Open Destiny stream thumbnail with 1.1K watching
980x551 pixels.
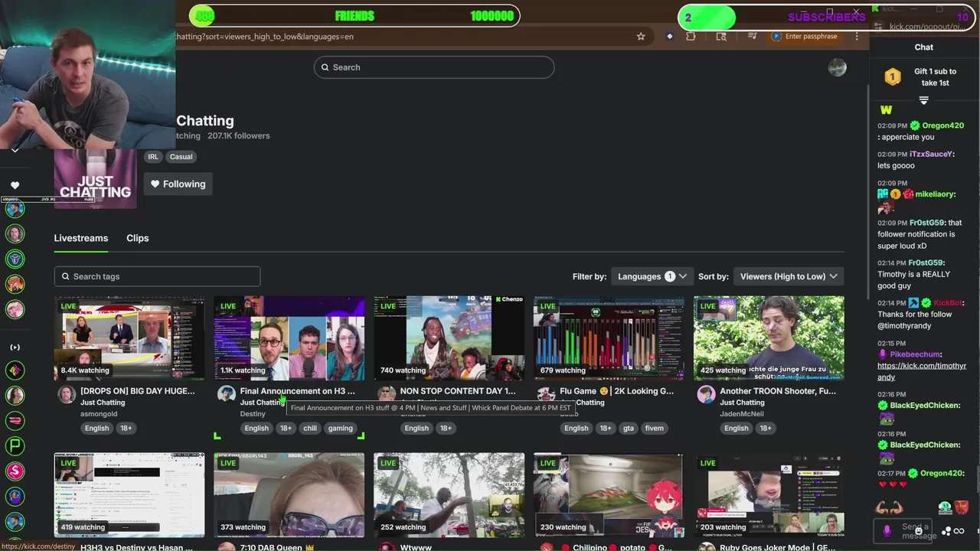[289, 338]
